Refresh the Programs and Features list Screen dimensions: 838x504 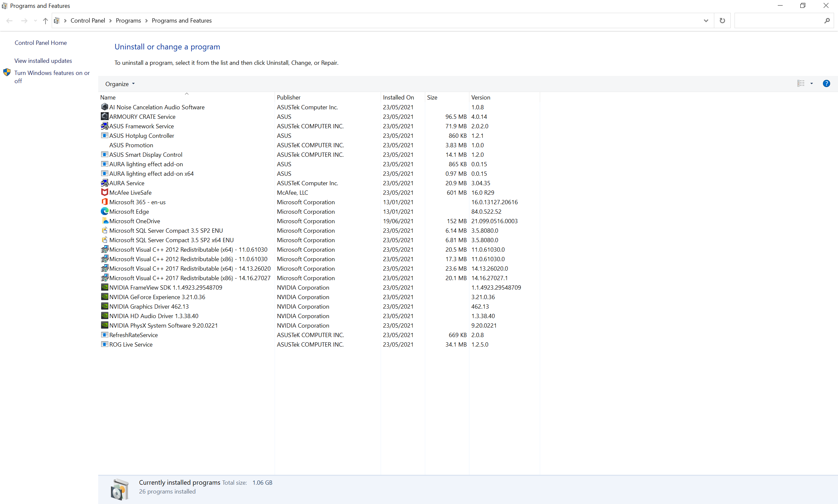tap(722, 21)
